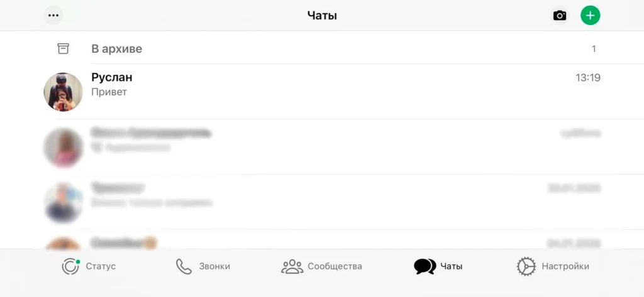Click the Статус circle icon
The image size is (644, 297).
pyautogui.click(x=70, y=266)
